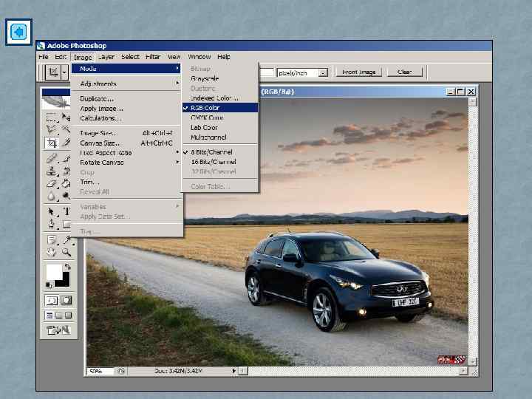This screenshot has height=399, width=532.
Task: Click document vertical scrollbar up arrow
Action: pyautogui.click(x=473, y=102)
